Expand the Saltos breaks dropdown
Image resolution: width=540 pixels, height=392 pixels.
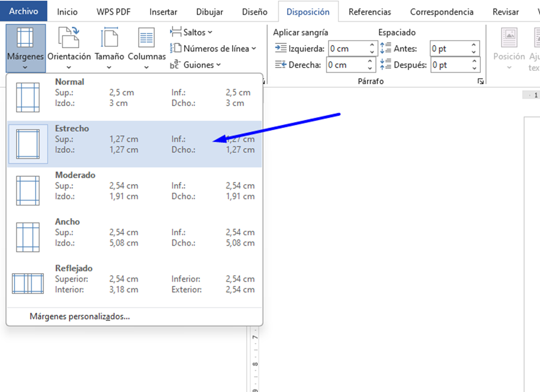click(191, 32)
